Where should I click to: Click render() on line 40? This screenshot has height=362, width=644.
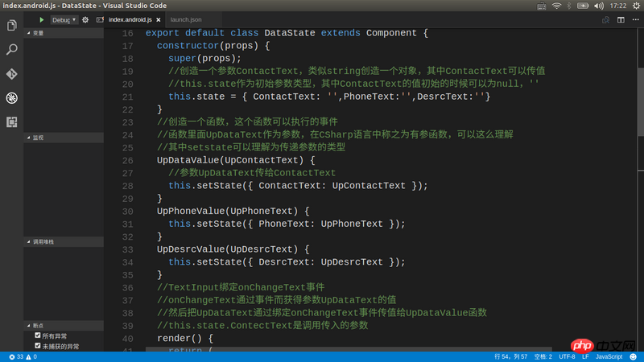point(180,338)
